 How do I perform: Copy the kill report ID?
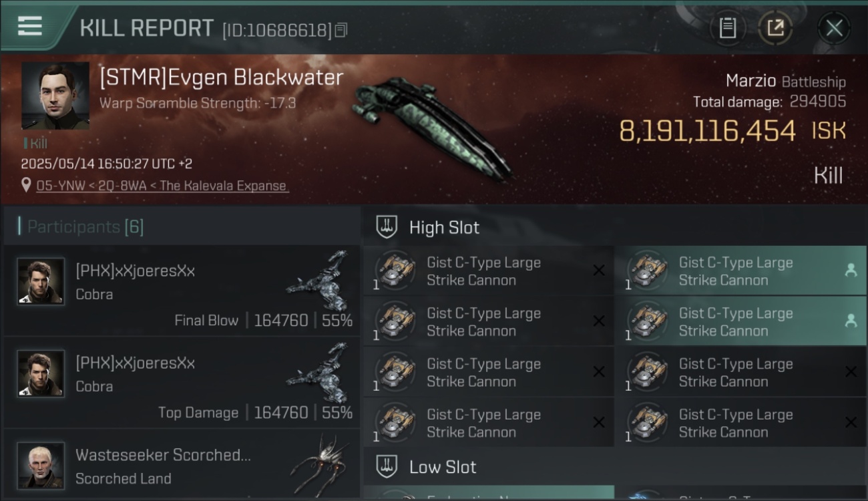pos(341,30)
